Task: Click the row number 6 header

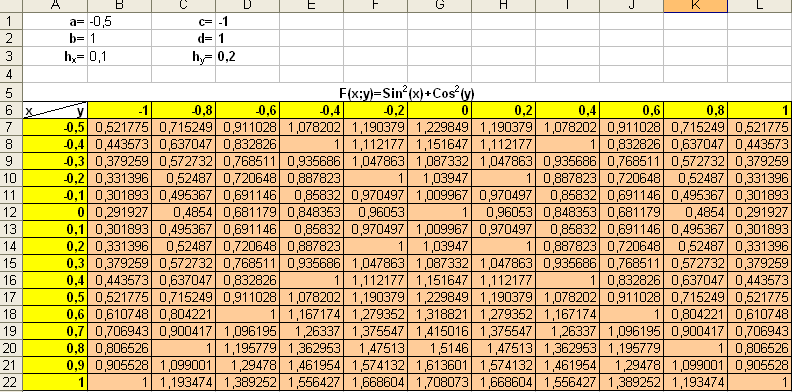Action: coord(11,110)
